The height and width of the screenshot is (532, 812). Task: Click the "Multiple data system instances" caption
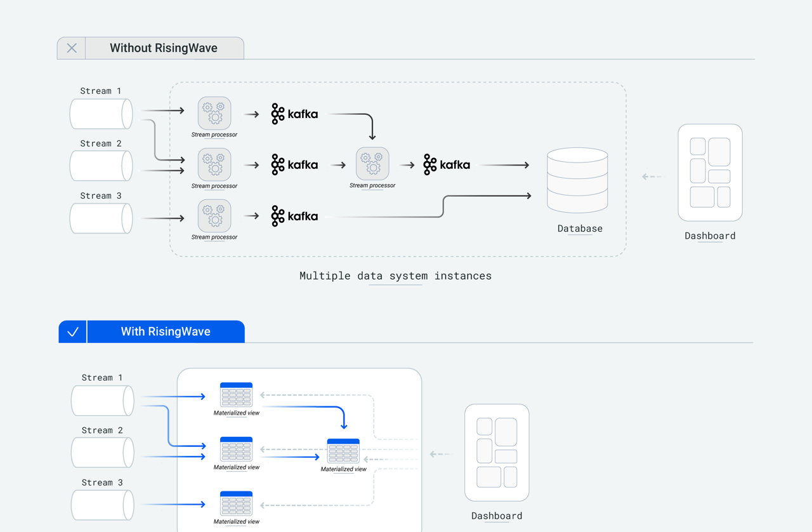395,276
